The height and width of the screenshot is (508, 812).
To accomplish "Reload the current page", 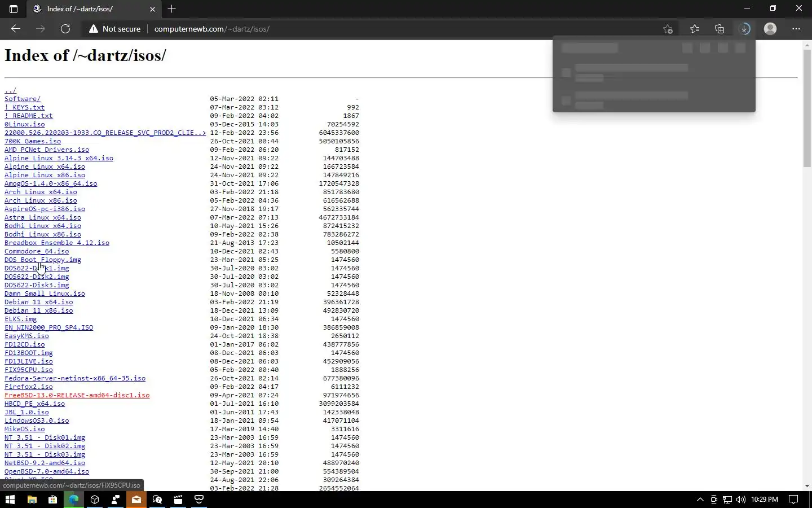I will tap(65, 29).
